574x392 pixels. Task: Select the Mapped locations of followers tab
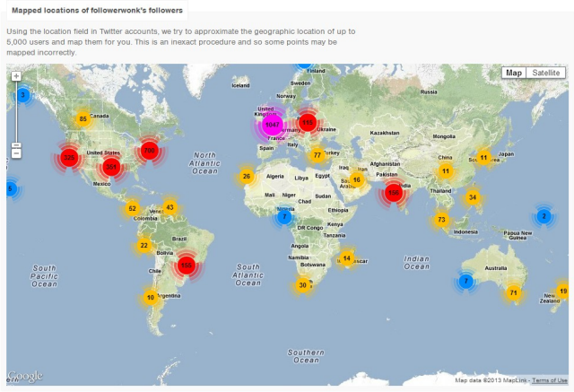(97, 10)
